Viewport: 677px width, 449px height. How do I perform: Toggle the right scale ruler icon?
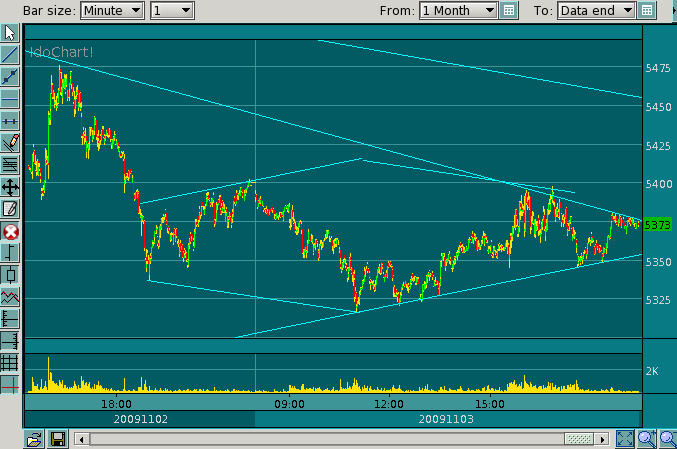coord(10,341)
